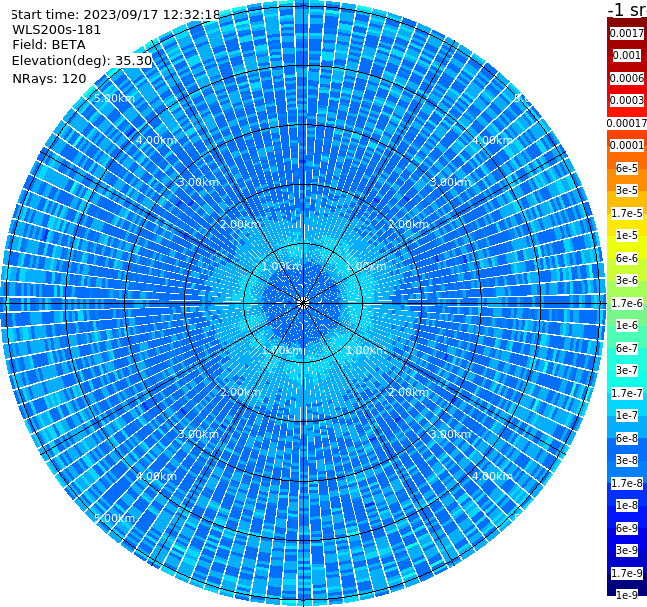The height and width of the screenshot is (607, 647).
Task: Select the 1.7e-9 colorbar label
Action: pyautogui.click(x=627, y=573)
